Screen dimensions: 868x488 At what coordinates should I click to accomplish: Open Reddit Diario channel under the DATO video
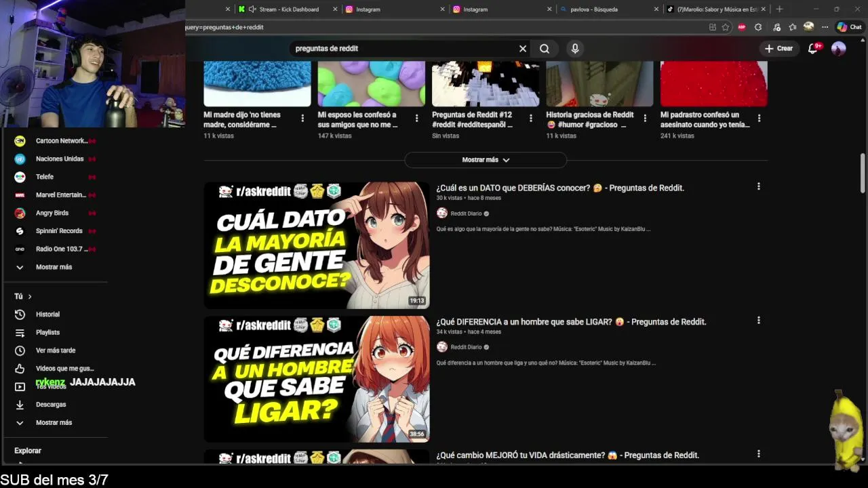click(x=466, y=213)
